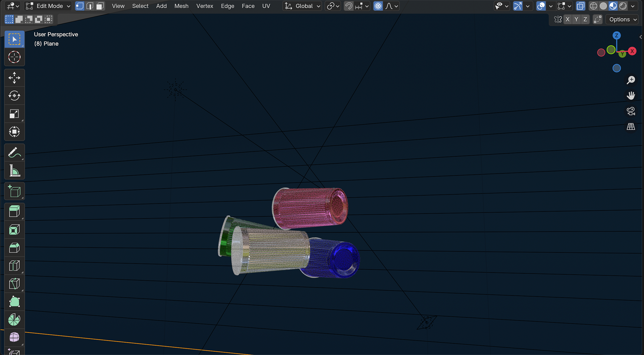Select the Rotate tool
The image size is (644, 355).
pos(14,96)
